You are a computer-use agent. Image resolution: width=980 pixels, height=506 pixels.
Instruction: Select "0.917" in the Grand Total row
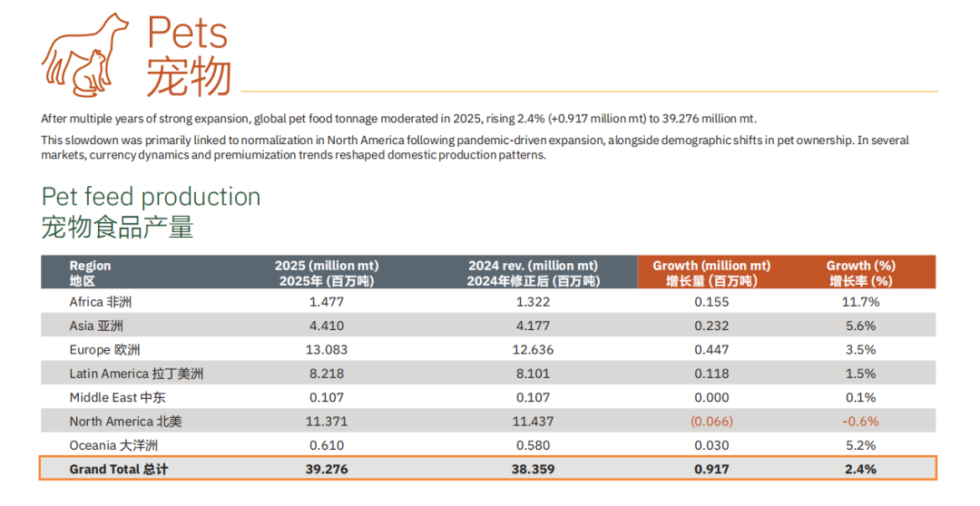click(x=711, y=469)
